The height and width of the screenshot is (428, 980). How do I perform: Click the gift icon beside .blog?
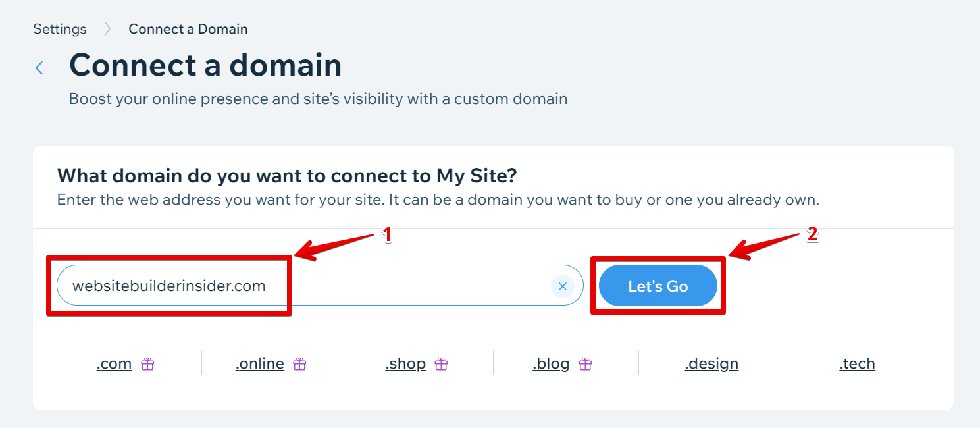[585, 364]
